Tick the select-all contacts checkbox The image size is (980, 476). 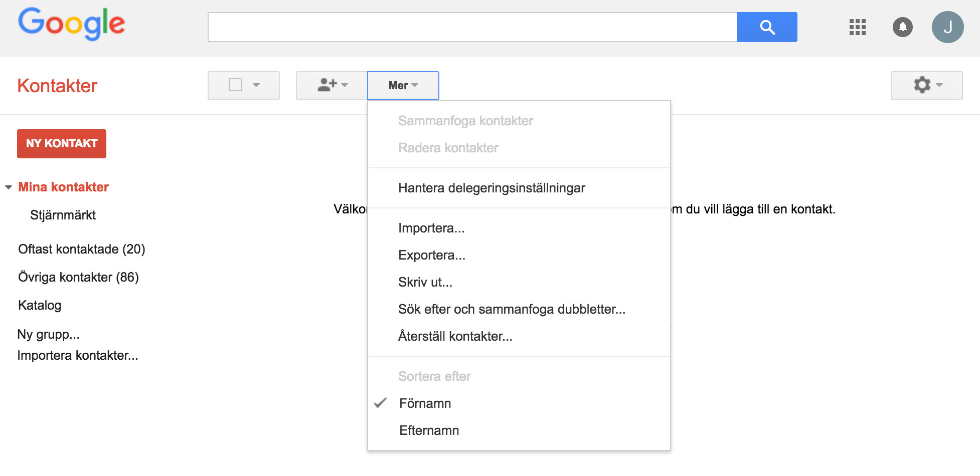click(x=235, y=85)
